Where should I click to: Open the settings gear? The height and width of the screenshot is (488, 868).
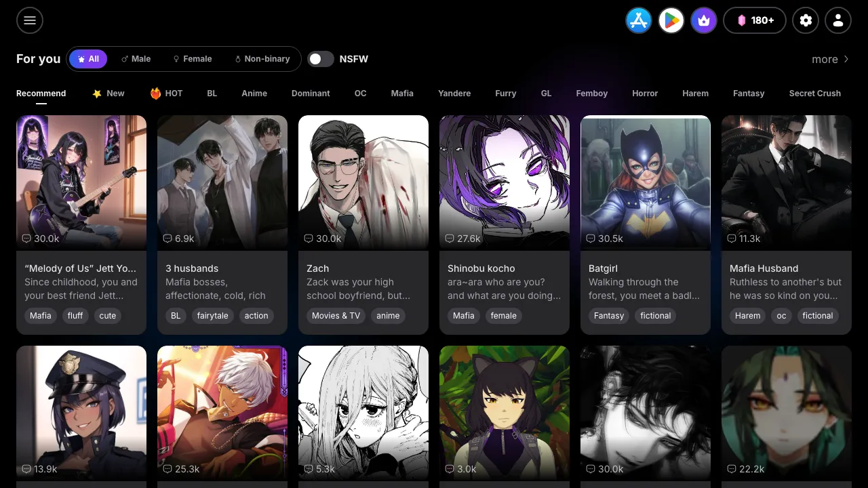tap(806, 20)
